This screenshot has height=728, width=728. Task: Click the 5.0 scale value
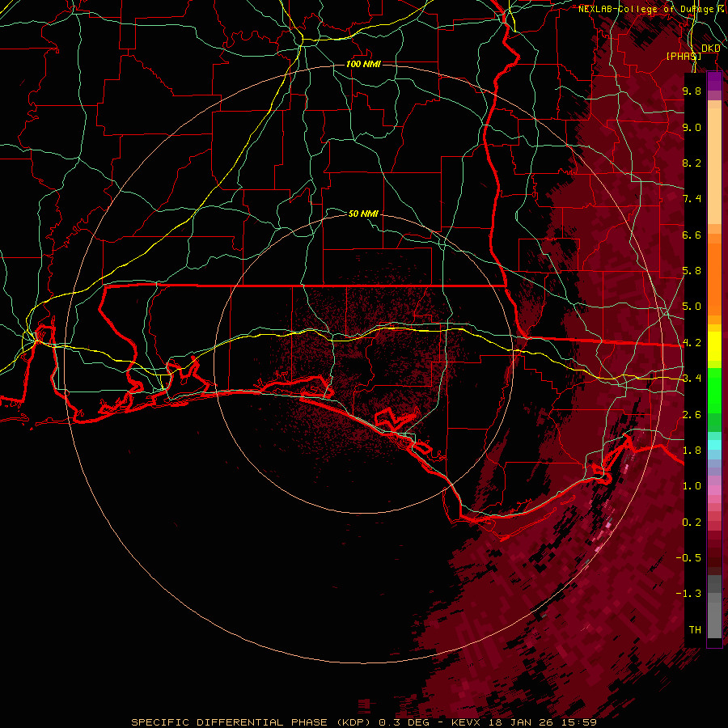click(x=692, y=307)
